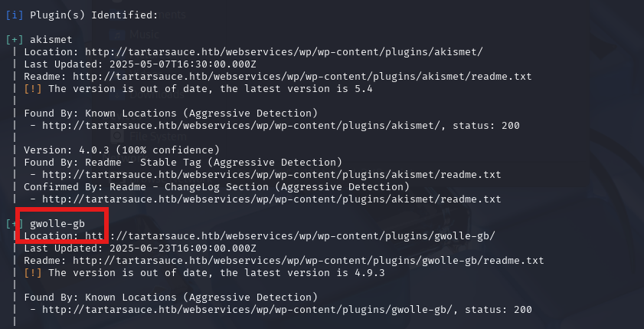Open readme.txt URL under Stable Tag detection

272,175
